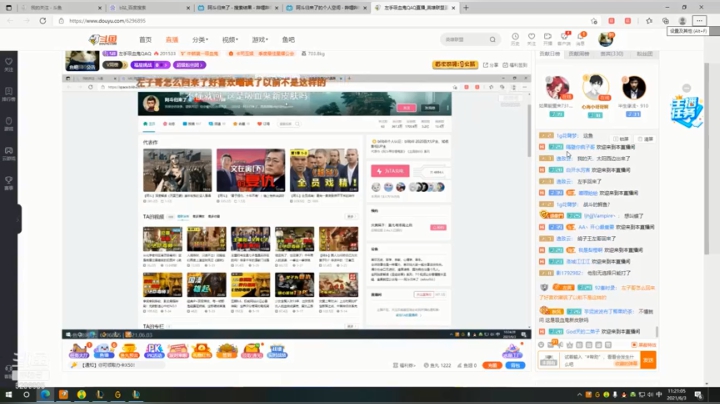Click the PK activity icon in gift bar

click(x=154, y=351)
